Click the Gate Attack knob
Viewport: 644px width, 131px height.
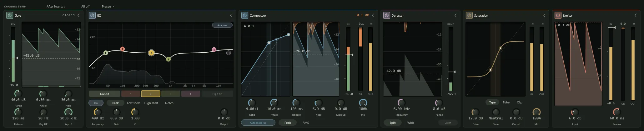coord(43,93)
